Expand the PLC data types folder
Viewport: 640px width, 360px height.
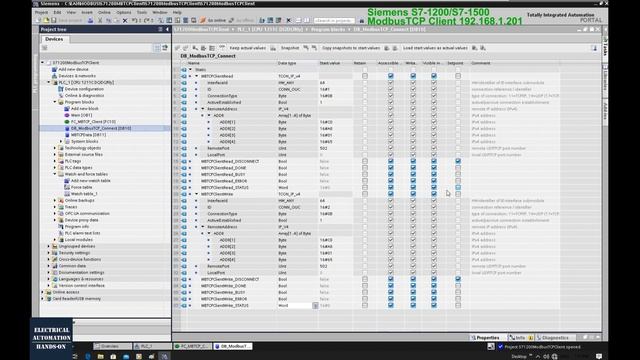pyautogui.click(x=55, y=167)
